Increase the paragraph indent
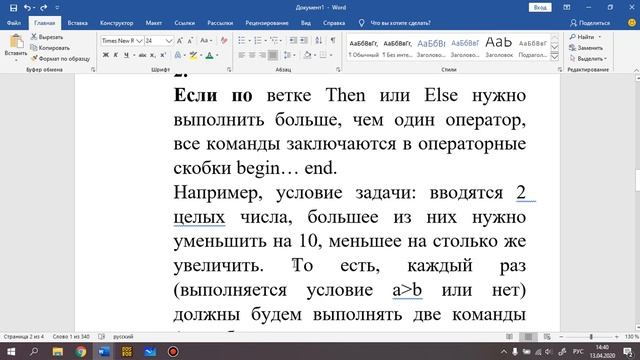 (x=304, y=40)
